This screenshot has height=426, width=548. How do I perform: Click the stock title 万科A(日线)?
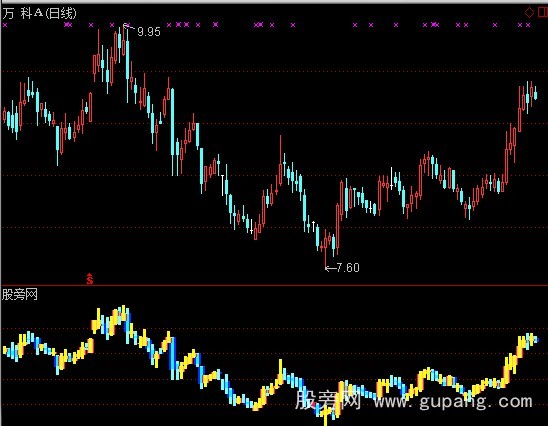point(39,13)
